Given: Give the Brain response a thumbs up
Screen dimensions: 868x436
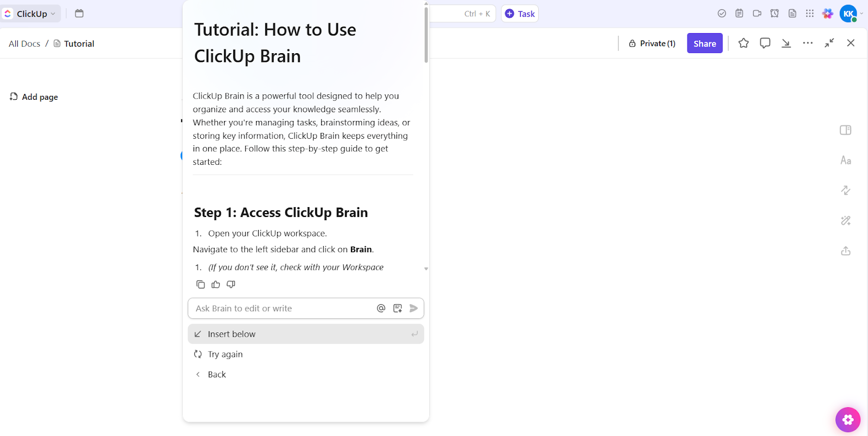Looking at the screenshot, I should (x=215, y=285).
